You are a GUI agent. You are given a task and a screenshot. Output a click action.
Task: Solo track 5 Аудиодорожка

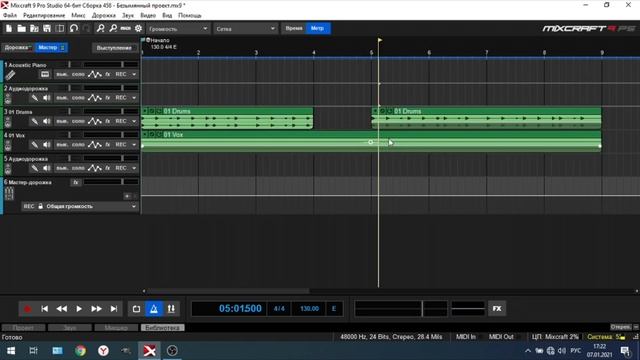click(x=78, y=168)
